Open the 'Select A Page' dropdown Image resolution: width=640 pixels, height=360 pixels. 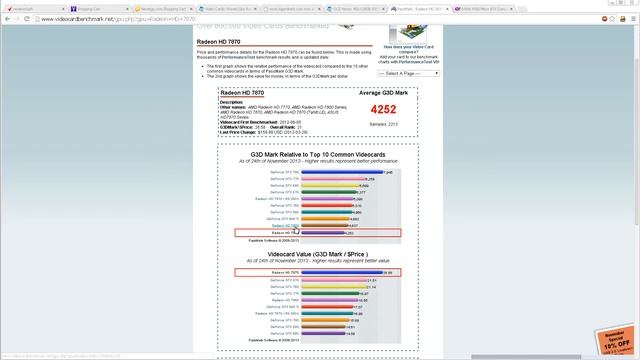coord(408,73)
